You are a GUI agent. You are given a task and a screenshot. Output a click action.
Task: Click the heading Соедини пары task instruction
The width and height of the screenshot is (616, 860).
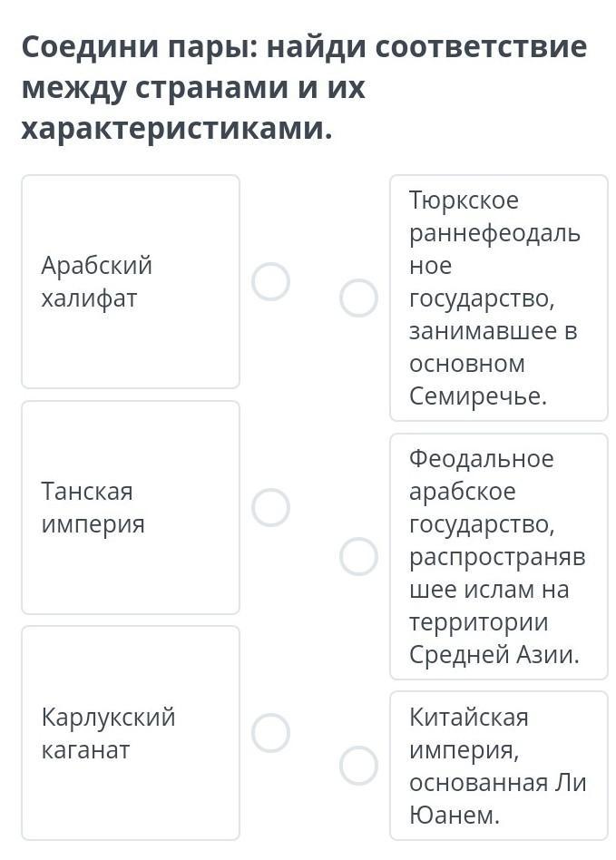pyautogui.click(x=305, y=88)
